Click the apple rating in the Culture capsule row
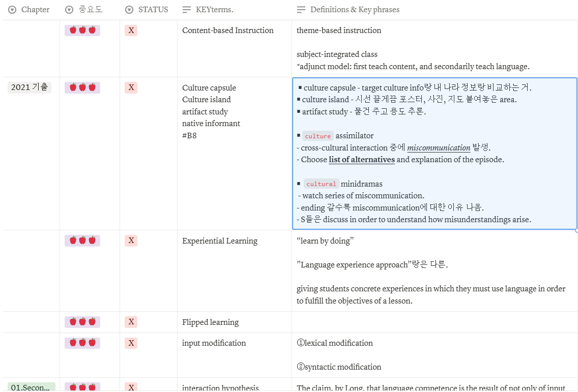578x392 pixels. pos(82,87)
